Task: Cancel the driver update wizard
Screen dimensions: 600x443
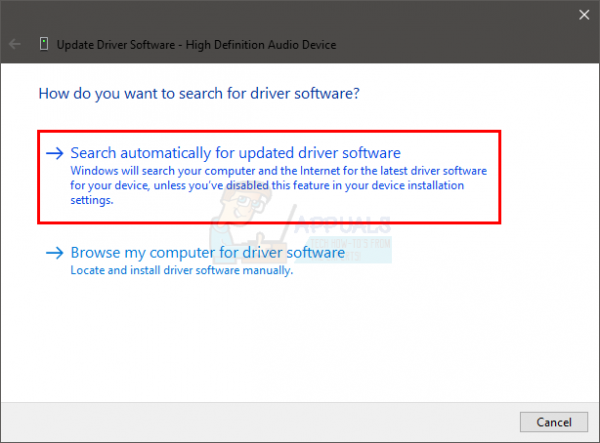Action: point(554,422)
